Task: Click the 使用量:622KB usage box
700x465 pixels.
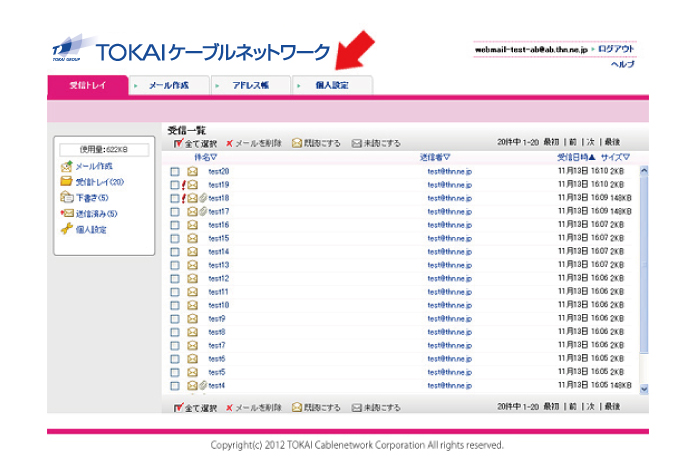Action: click(x=104, y=149)
